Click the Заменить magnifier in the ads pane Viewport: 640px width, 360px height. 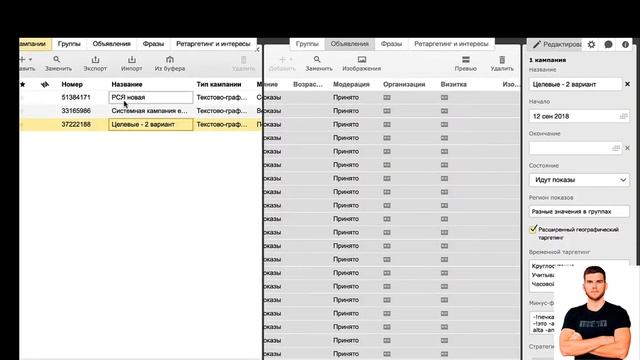[317, 60]
